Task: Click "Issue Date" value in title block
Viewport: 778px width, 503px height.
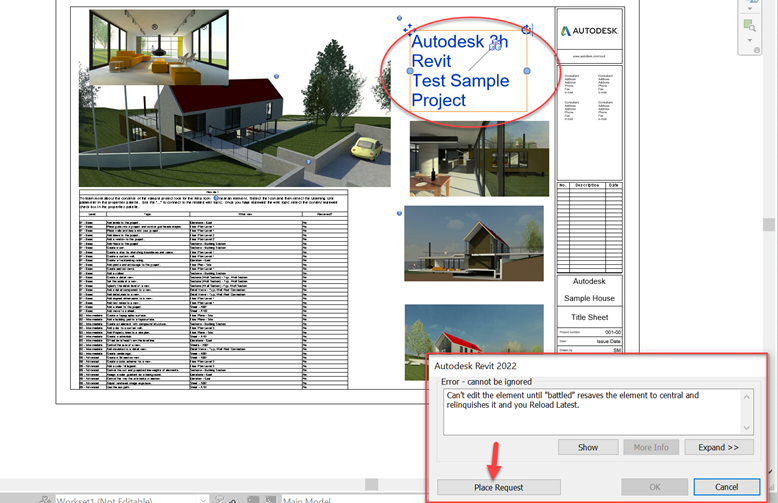Action: tap(608, 341)
